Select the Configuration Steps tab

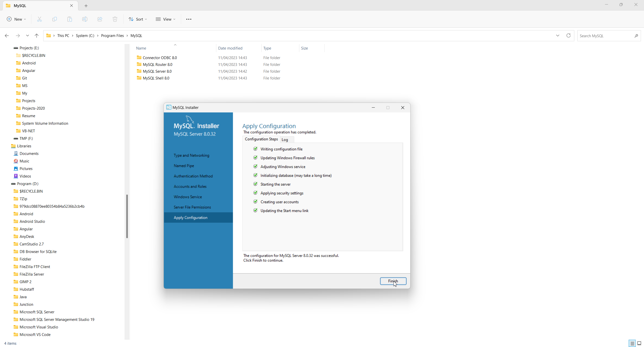[261, 139]
